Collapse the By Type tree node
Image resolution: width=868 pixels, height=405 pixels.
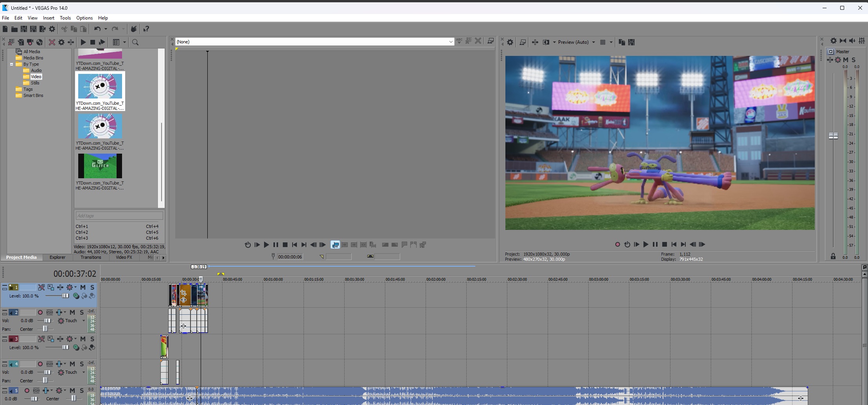click(11, 64)
